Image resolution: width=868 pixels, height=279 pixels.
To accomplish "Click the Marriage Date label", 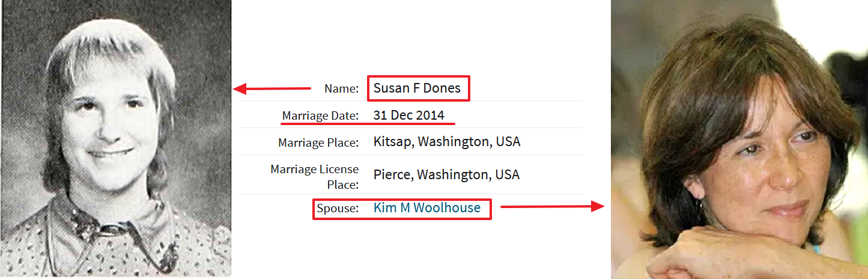I will click(320, 115).
